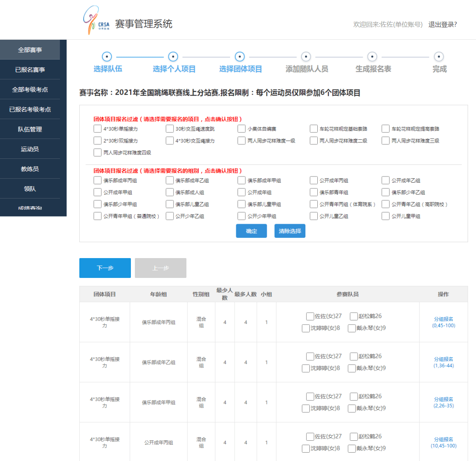The image size is (476, 461).
Task: Click the 添加随队人员 step circle
Action: coord(306,56)
